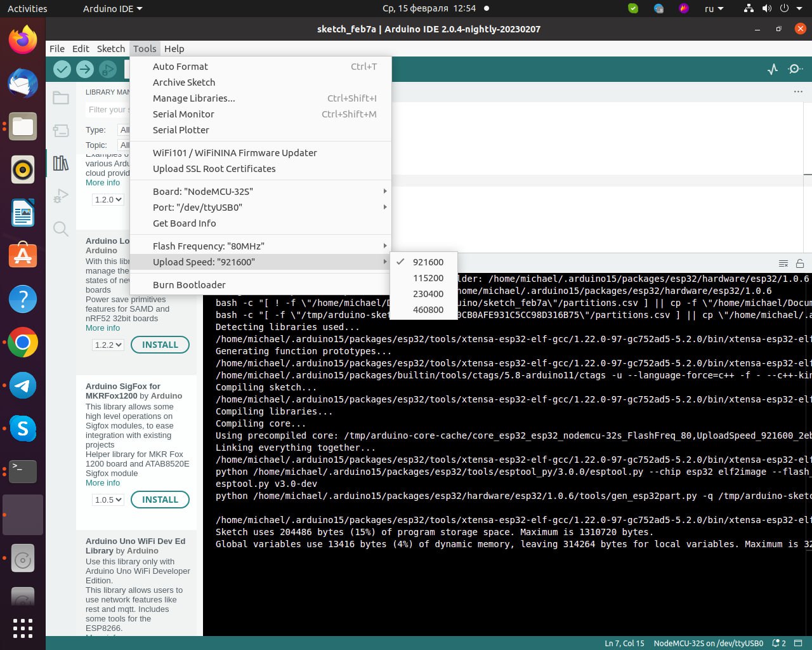The width and height of the screenshot is (812, 650).
Task: Install the Arduino SigFox library
Action: [x=160, y=500]
